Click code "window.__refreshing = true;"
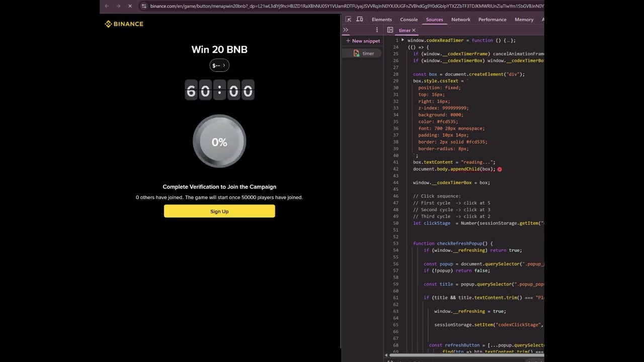This screenshot has width=644, height=362. (x=470, y=311)
